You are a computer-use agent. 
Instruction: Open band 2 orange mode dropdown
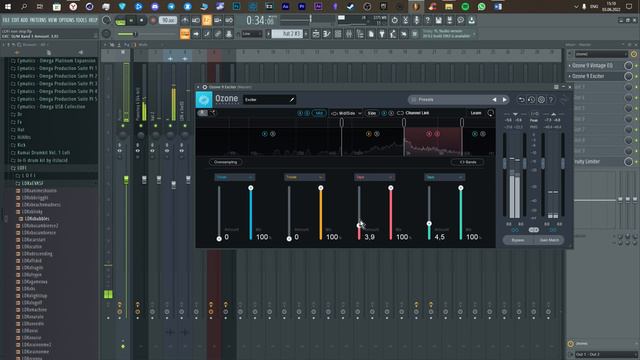[x=304, y=177]
